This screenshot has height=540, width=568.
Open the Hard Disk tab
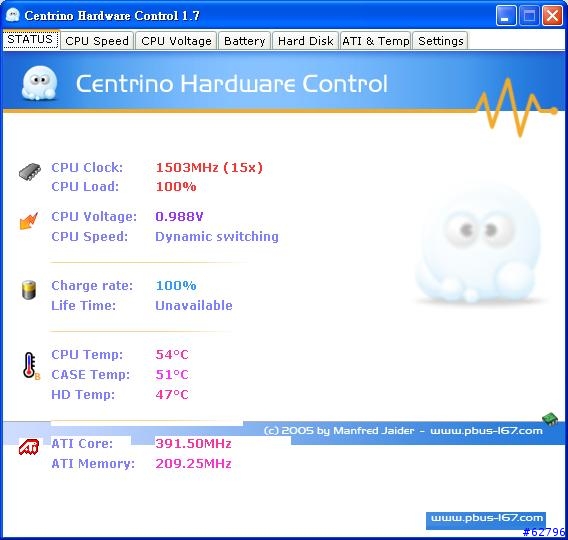click(x=305, y=41)
